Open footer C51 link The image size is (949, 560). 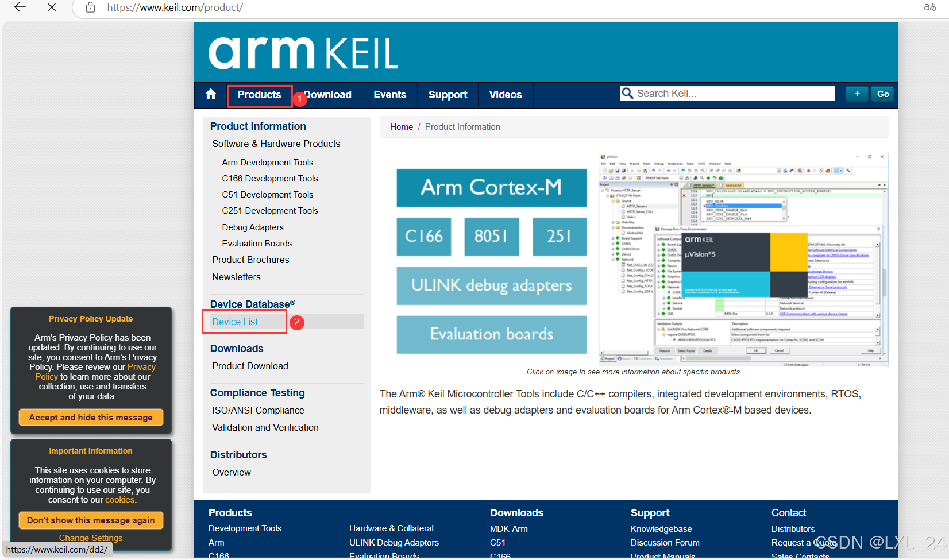(x=498, y=543)
